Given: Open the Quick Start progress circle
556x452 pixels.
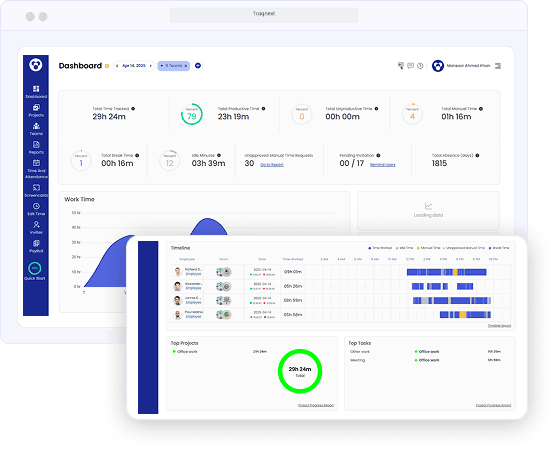Looking at the screenshot, I should pyautogui.click(x=35, y=268).
